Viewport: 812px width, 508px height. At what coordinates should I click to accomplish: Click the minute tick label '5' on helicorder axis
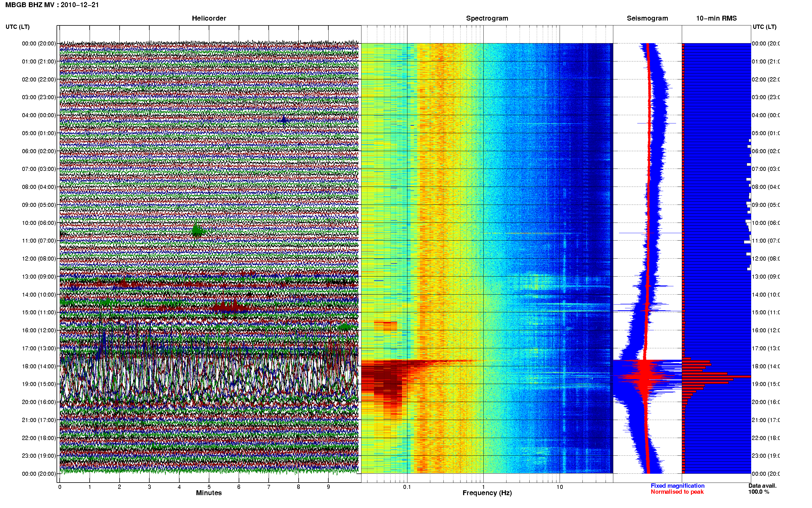pyautogui.click(x=209, y=487)
